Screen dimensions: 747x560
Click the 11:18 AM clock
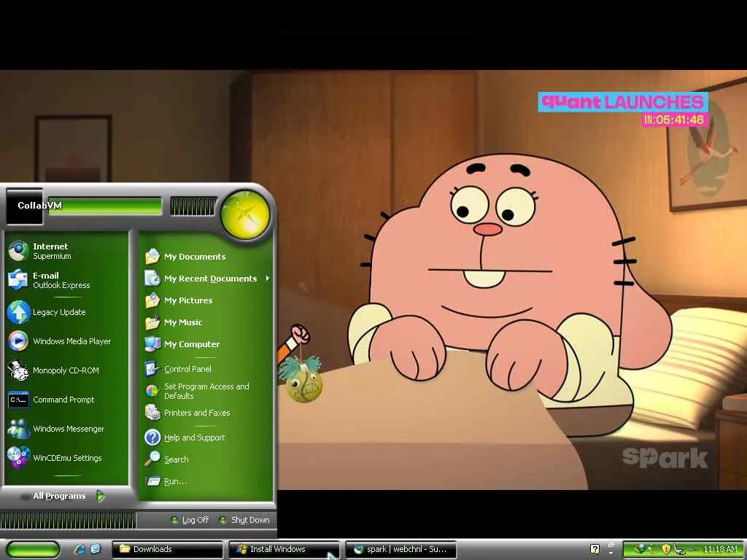pyautogui.click(x=720, y=549)
